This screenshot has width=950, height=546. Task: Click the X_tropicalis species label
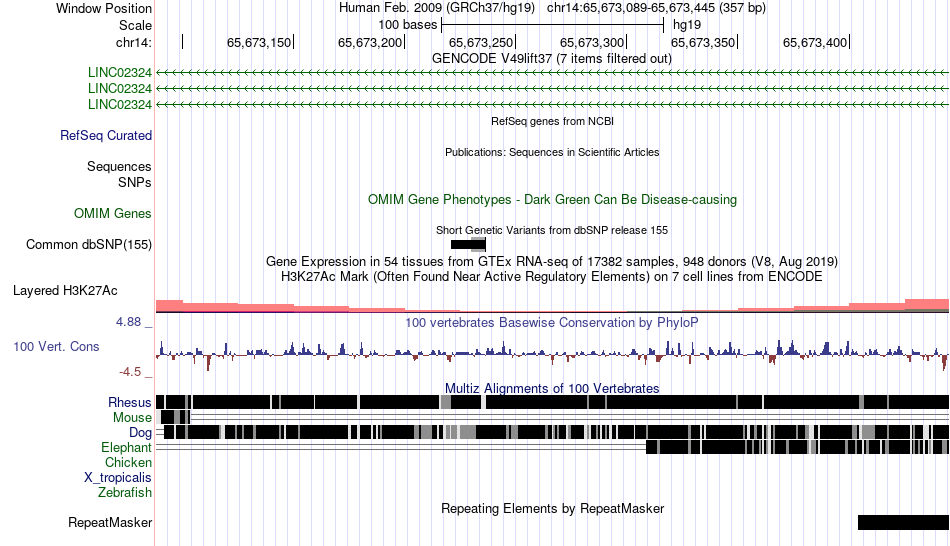tap(118, 478)
